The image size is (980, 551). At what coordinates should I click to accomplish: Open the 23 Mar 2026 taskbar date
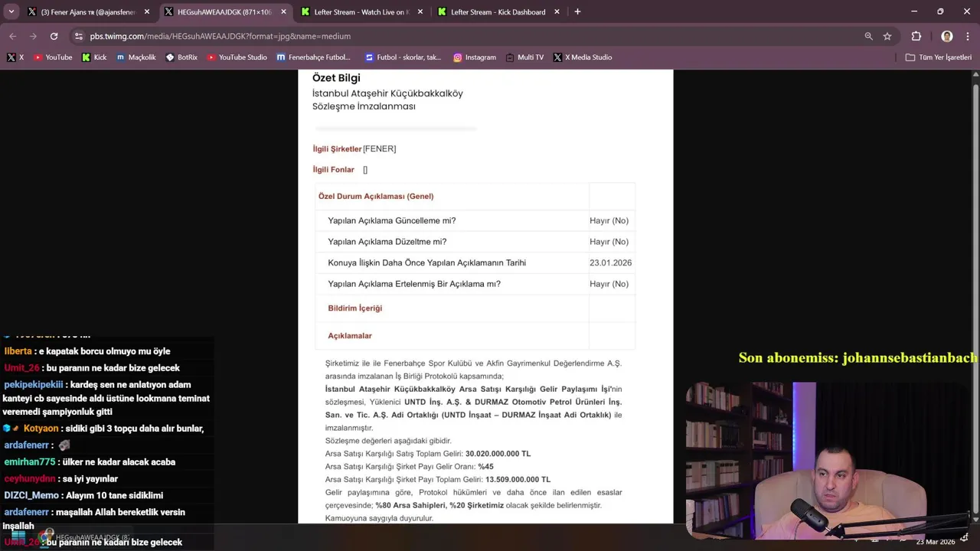pyautogui.click(x=937, y=542)
